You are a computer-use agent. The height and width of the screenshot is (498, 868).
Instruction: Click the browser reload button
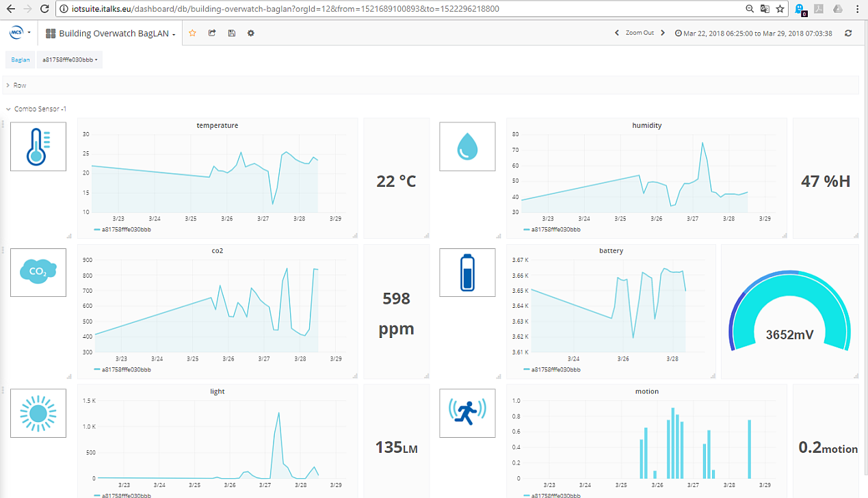coord(44,9)
